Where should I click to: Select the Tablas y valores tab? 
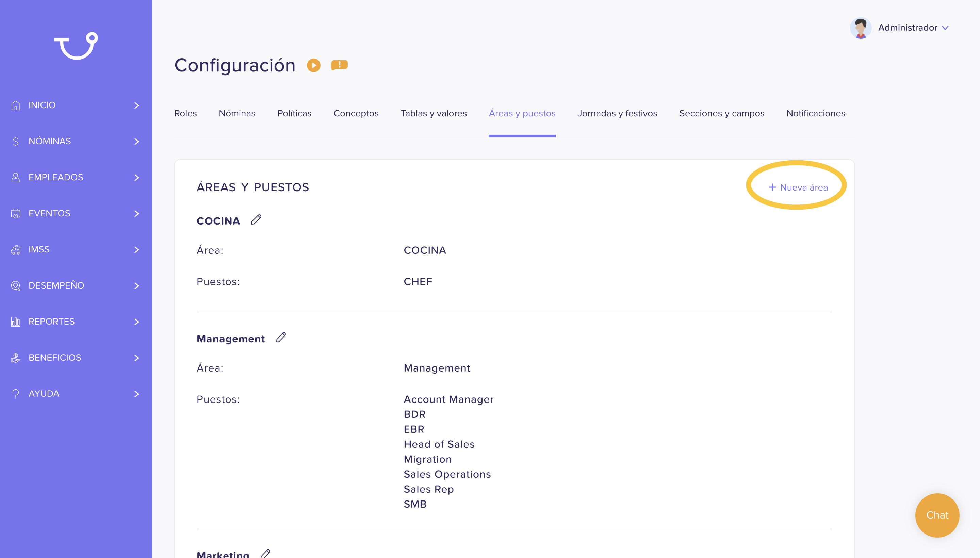tap(434, 113)
